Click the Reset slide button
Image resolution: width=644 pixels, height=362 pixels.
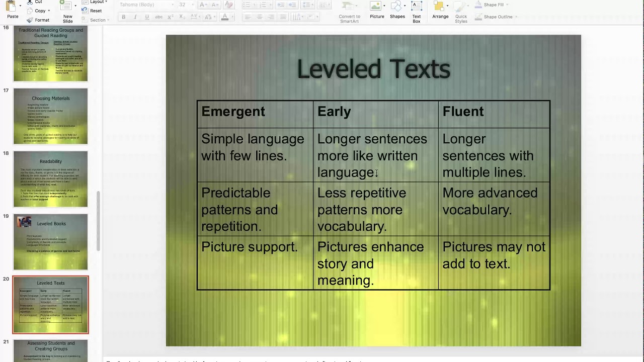click(91, 11)
